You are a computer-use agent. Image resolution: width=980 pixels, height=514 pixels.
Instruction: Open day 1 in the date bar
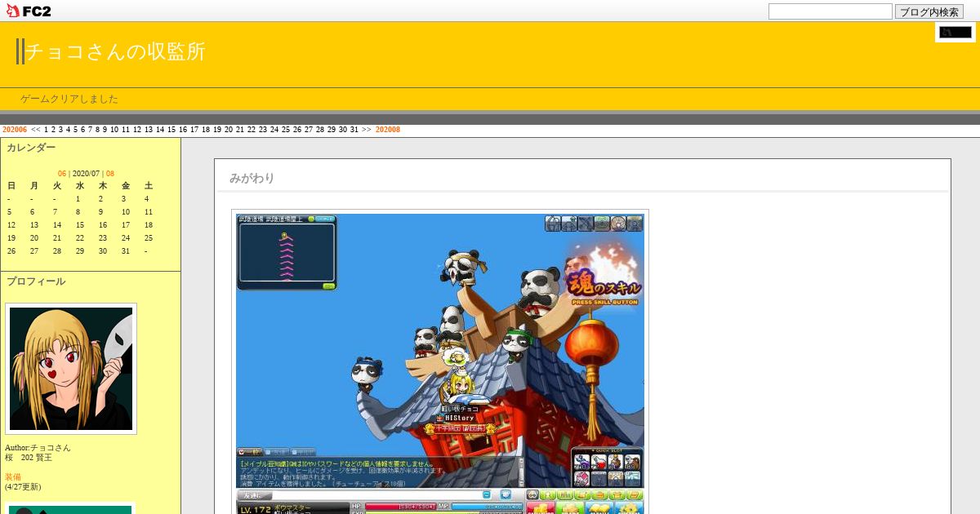click(46, 130)
